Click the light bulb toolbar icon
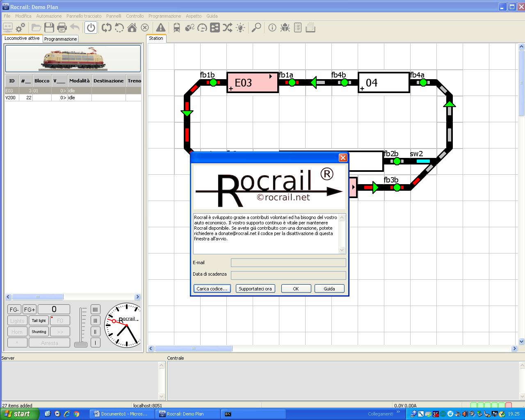Image resolution: width=525 pixels, height=420 pixels. click(240, 27)
